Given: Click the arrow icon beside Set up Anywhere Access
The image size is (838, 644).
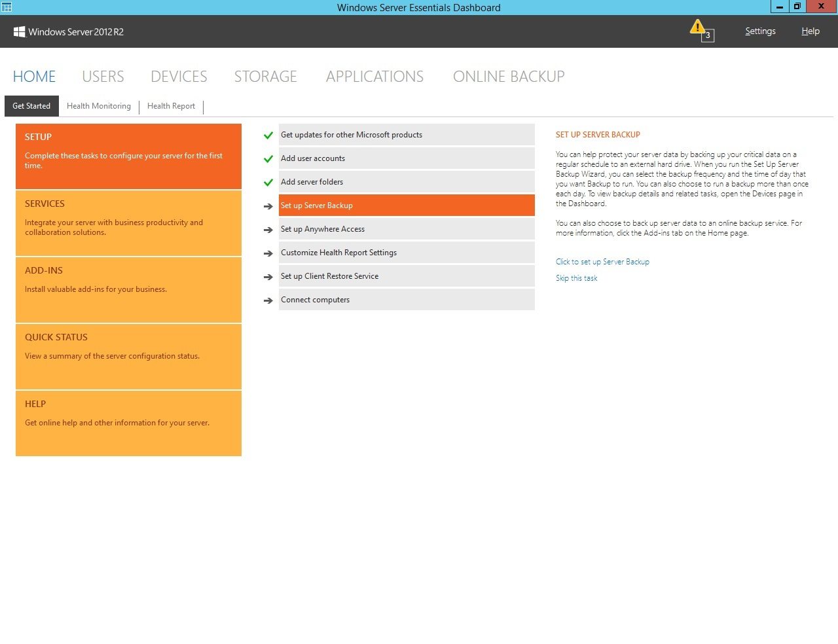Looking at the screenshot, I should point(268,230).
